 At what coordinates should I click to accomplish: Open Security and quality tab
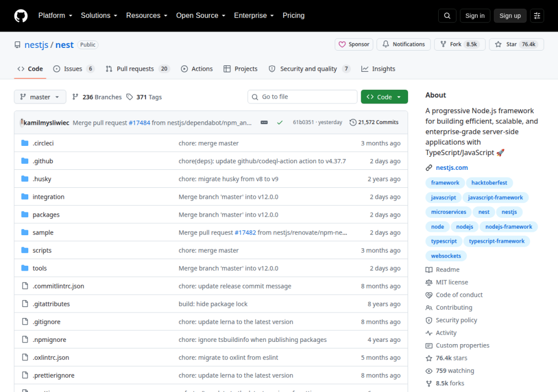point(310,69)
